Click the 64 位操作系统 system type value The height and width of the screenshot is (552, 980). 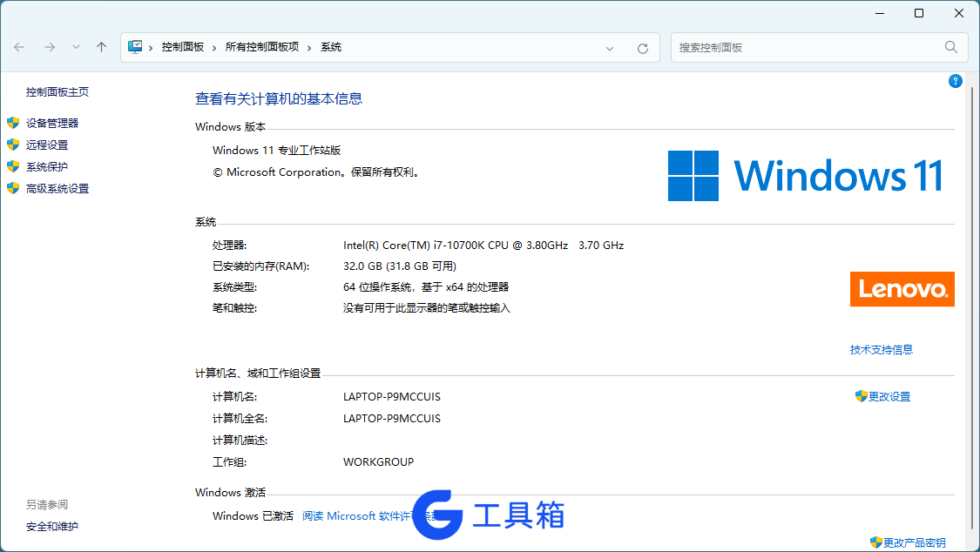click(426, 287)
